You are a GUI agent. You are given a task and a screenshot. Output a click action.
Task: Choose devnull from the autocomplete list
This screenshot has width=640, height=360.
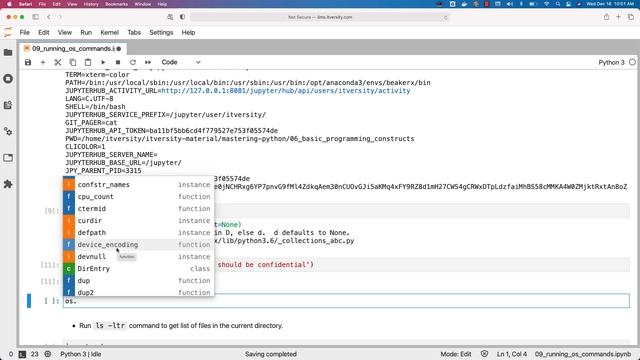pyautogui.click(x=138, y=257)
